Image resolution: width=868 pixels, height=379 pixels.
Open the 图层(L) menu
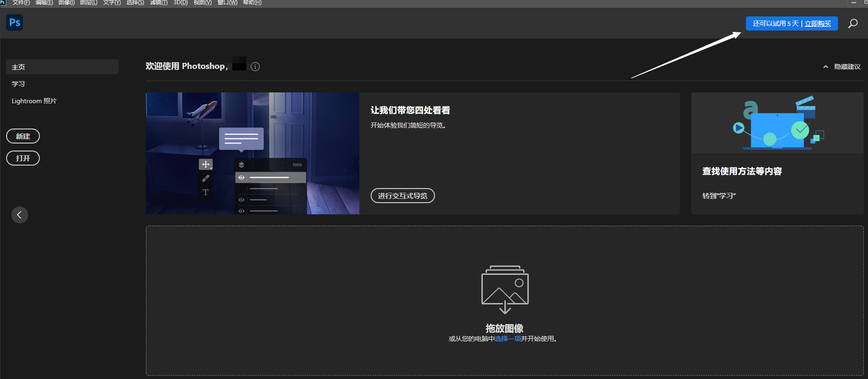pyautogui.click(x=89, y=3)
